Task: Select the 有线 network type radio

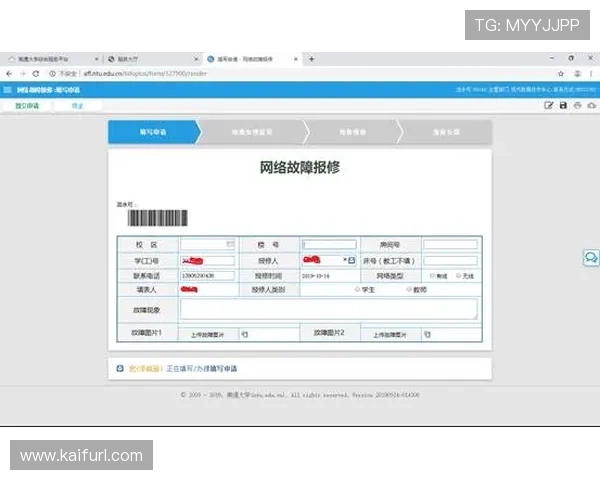Action: coord(432,276)
